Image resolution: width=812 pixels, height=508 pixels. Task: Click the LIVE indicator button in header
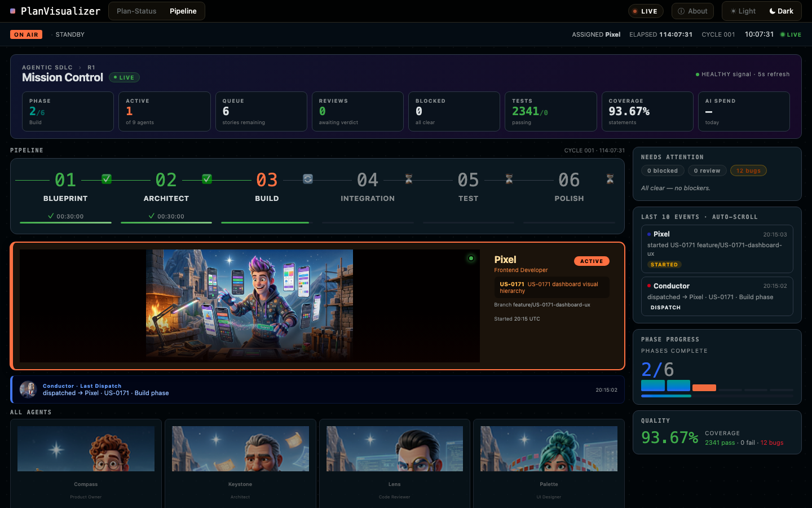click(x=646, y=11)
